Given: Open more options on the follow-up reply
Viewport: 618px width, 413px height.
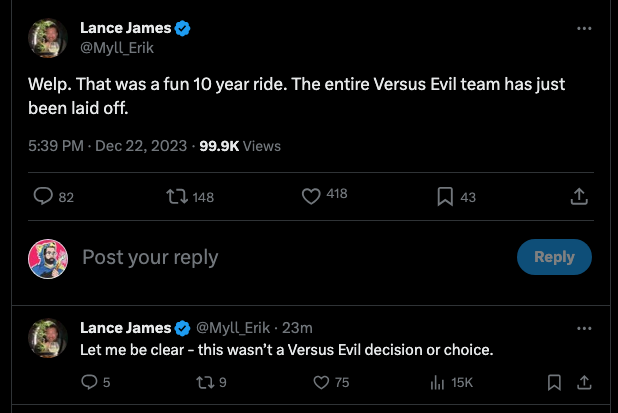Looking at the screenshot, I should (584, 328).
